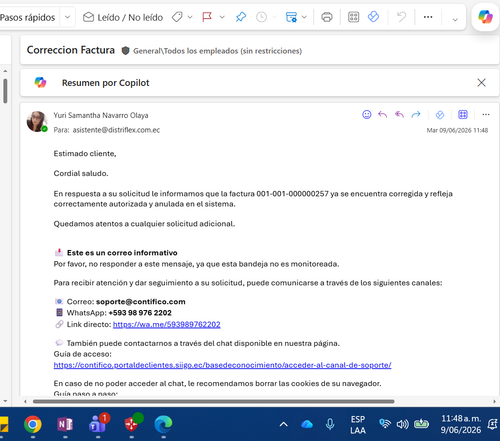Forward the email with the forward arrow
The width and height of the screenshot is (500, 441).
point(416,115)
